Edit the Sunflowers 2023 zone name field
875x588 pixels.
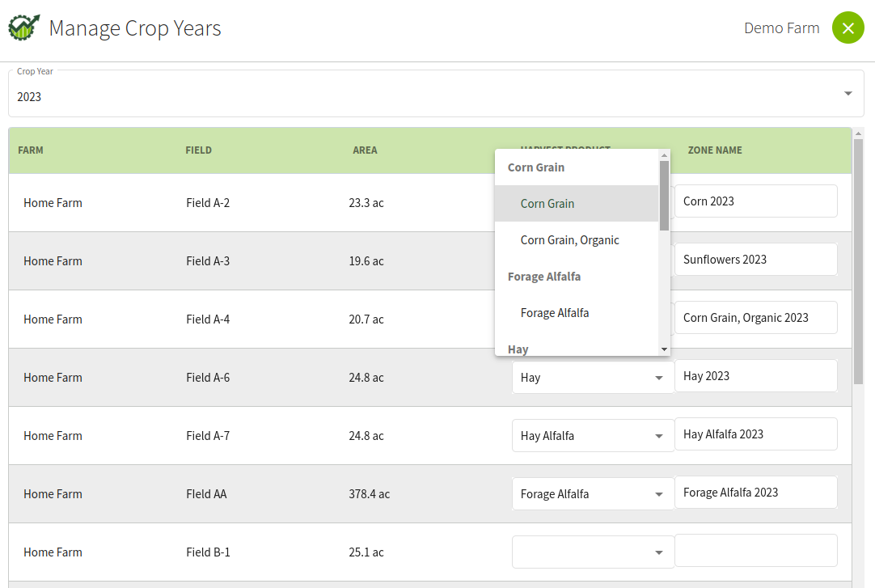(755, 260)
